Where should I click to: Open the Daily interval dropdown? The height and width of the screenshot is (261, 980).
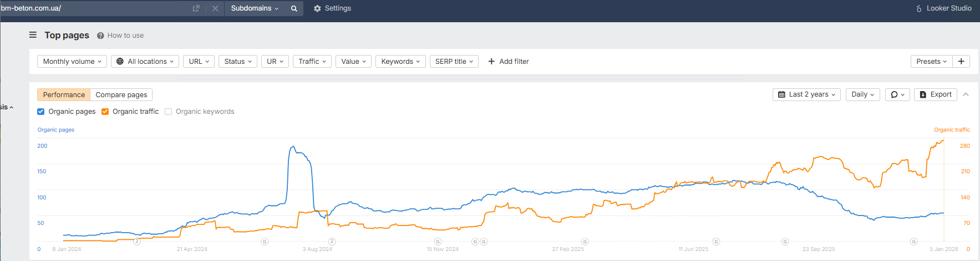click(862, 94)
